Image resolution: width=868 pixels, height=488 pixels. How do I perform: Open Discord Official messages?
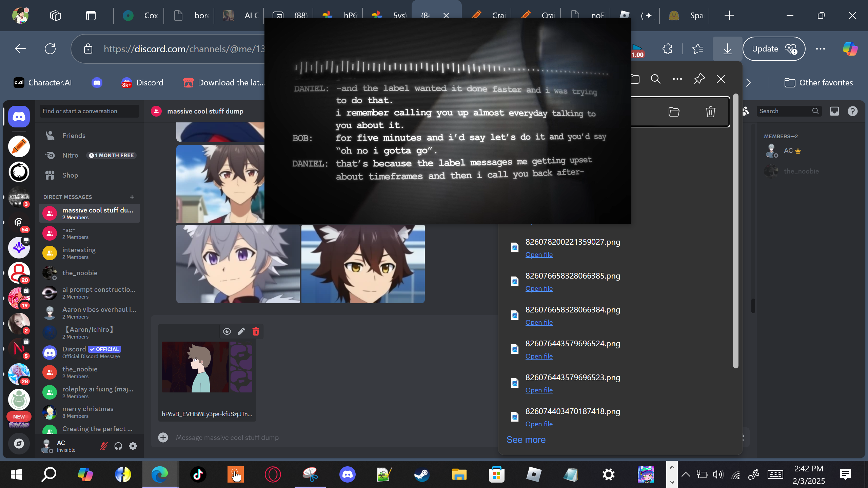90,352
